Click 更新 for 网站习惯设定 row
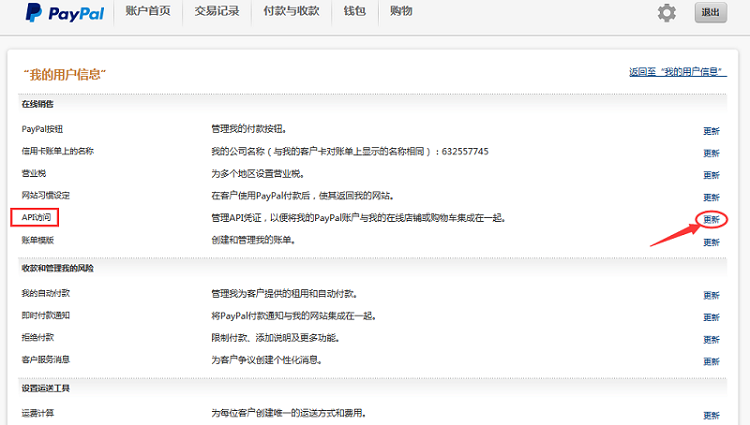Screen dimensions: 750x425 click(711, 197)
